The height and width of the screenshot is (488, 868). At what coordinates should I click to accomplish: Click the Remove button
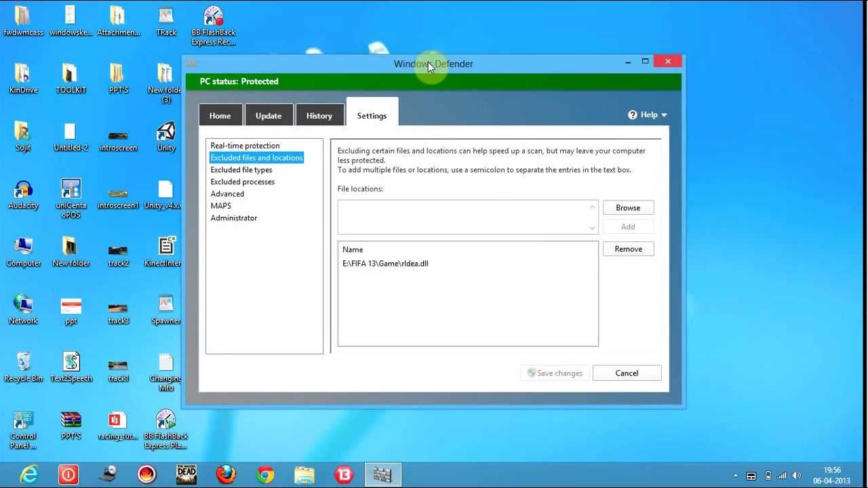(x=628, y=249)
